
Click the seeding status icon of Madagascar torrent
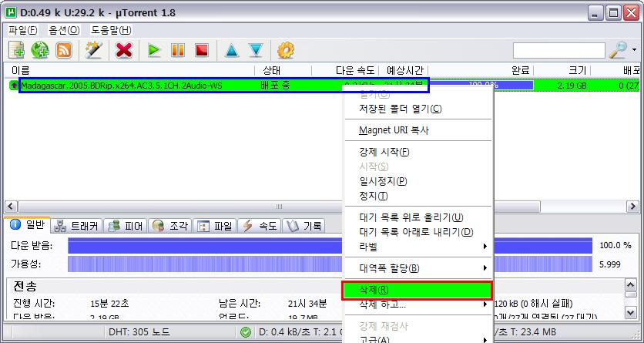pyautogui.click(x=14, y=86)
